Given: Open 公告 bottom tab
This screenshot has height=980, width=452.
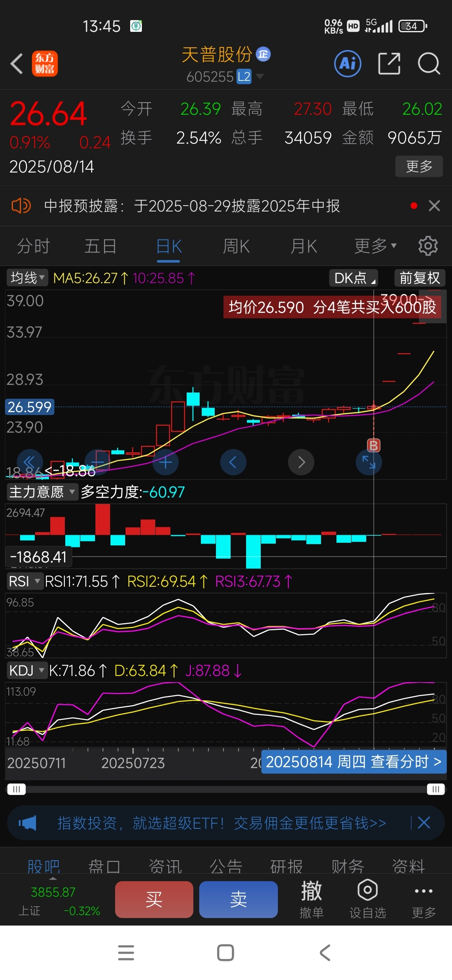Looking at the screenshot, I should (226, 866).
